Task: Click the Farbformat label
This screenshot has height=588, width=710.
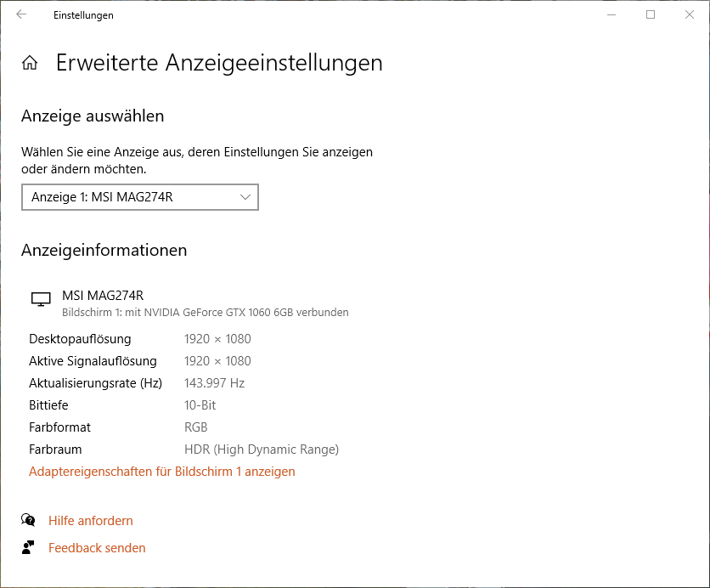Action: [x=59, y=427]
